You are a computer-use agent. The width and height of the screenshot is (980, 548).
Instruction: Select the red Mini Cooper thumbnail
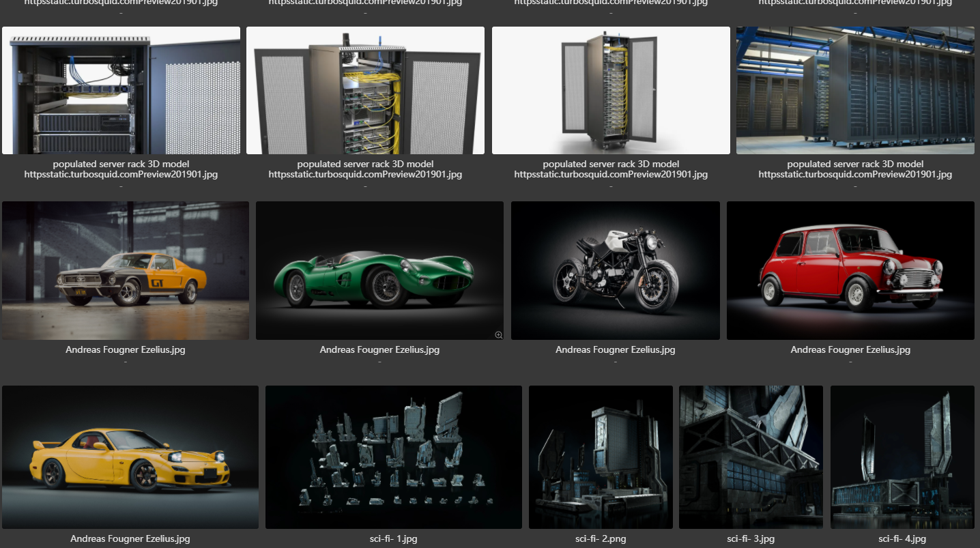850,270
